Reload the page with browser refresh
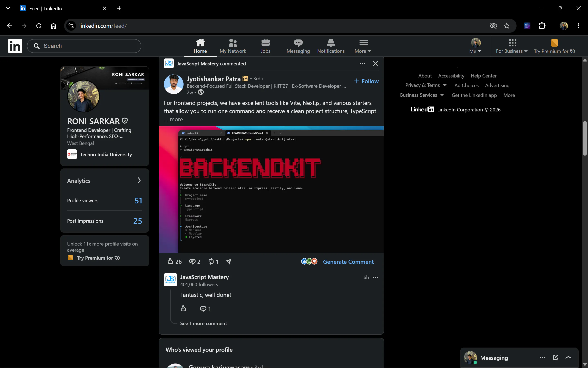Image resolution: width=588 pixels, height=368 pixels. (x=39, y=26)
